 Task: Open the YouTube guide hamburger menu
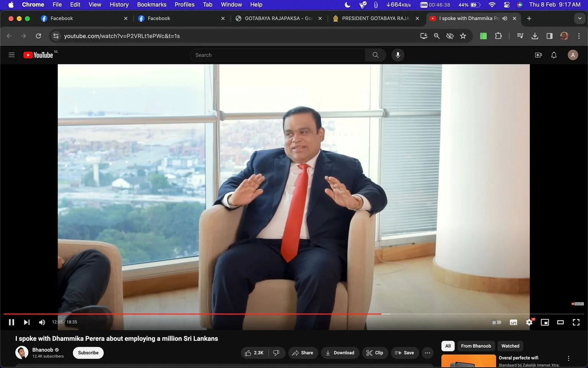point(11,55)
